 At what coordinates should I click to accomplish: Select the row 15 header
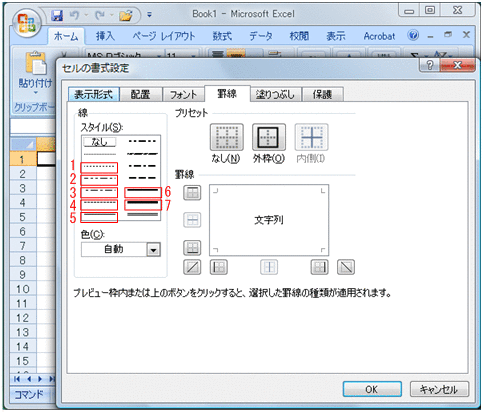click(23, 361)
